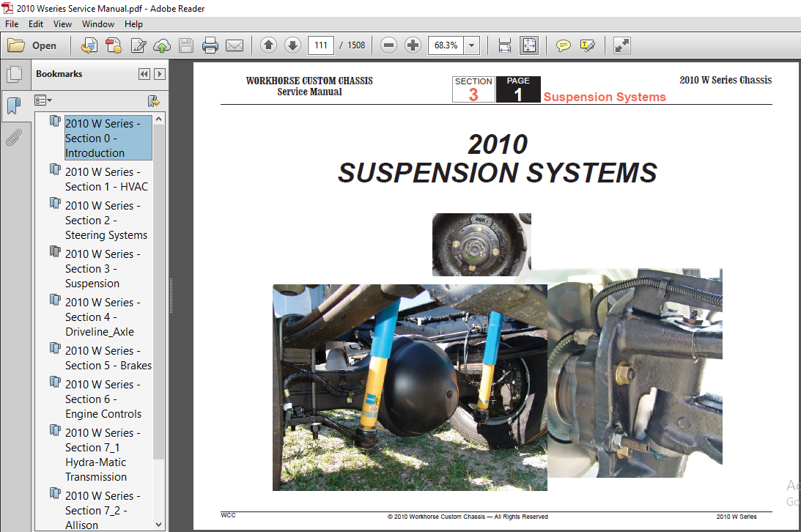Switch to read mode expand icon
Screen dimensions: 801x532
[x=621, y=45]
